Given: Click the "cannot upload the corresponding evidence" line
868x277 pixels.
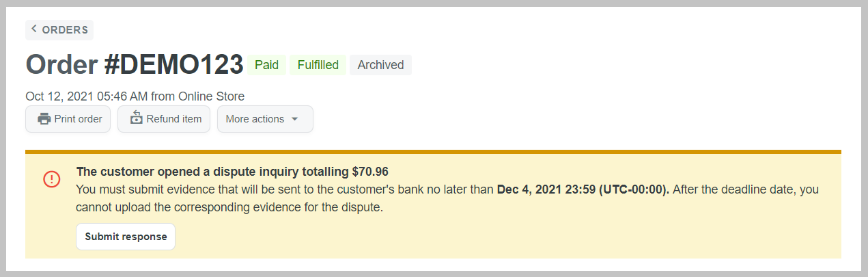Looking at the screenshot, I should click(x=229, y=207).
